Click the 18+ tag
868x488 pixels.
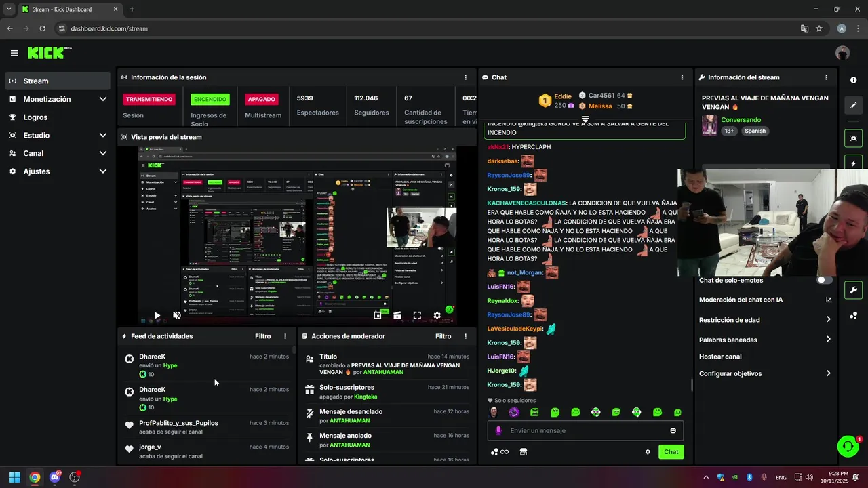[x=729, y=131]
